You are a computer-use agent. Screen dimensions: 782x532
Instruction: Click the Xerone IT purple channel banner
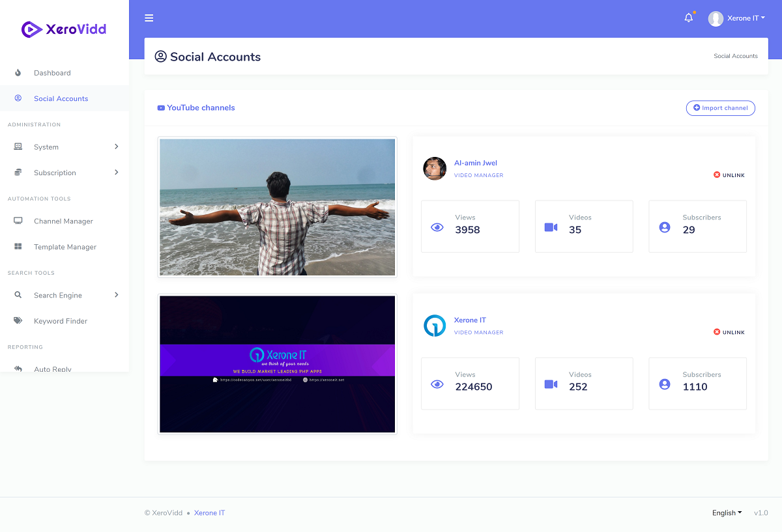tap(278, 364)
